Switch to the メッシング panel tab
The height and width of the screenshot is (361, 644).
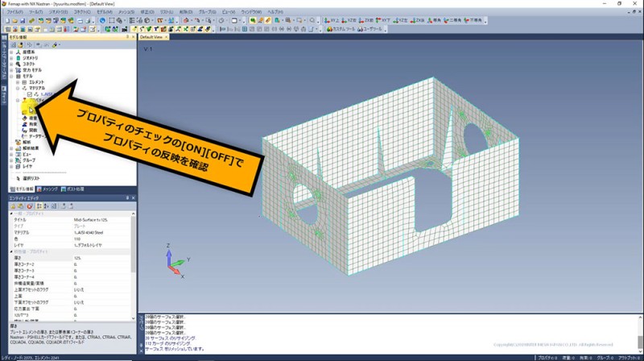click(47, 189)
